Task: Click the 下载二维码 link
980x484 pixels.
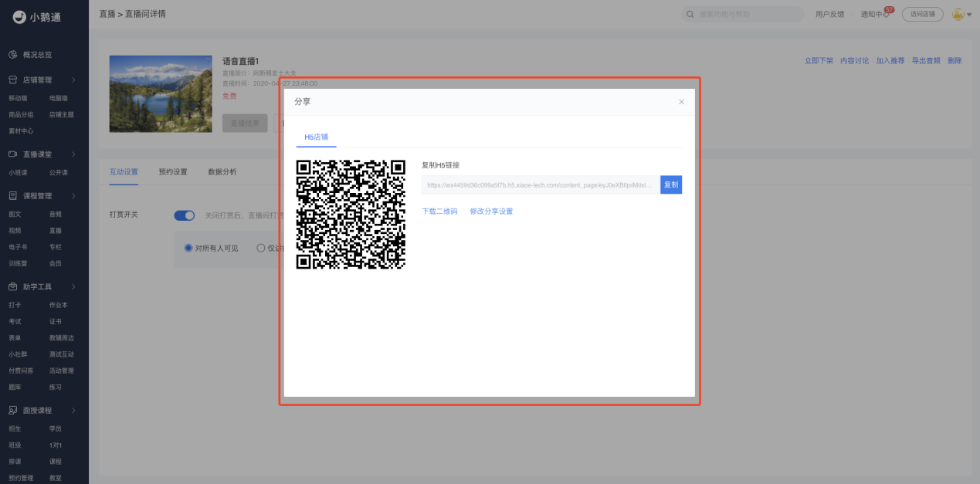Action: [439, 212]
